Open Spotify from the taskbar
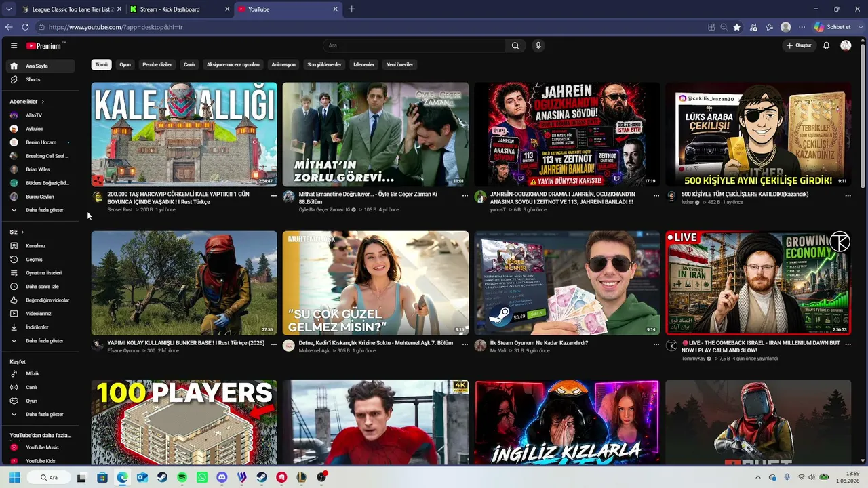 coord(182,477)
